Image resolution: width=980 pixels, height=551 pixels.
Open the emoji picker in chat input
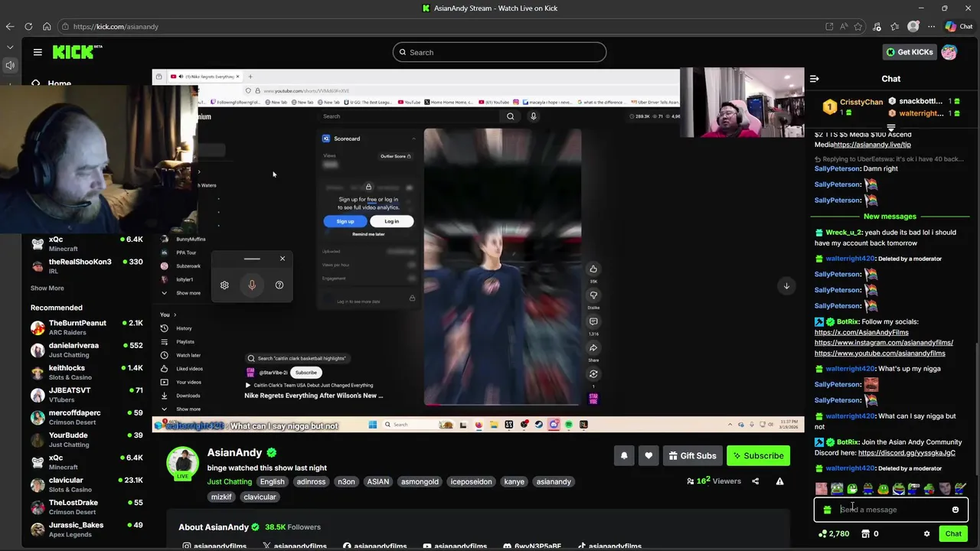[x=955, y=510]
